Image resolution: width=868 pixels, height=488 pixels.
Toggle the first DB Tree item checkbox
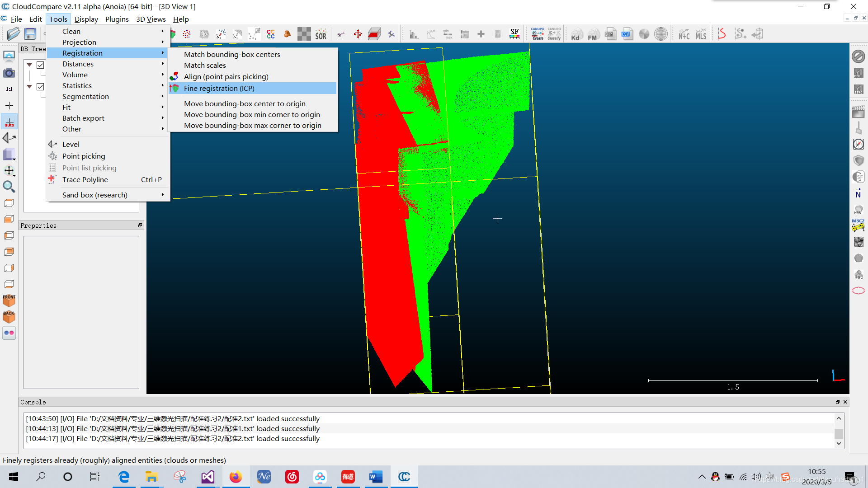tap(40, 65)
